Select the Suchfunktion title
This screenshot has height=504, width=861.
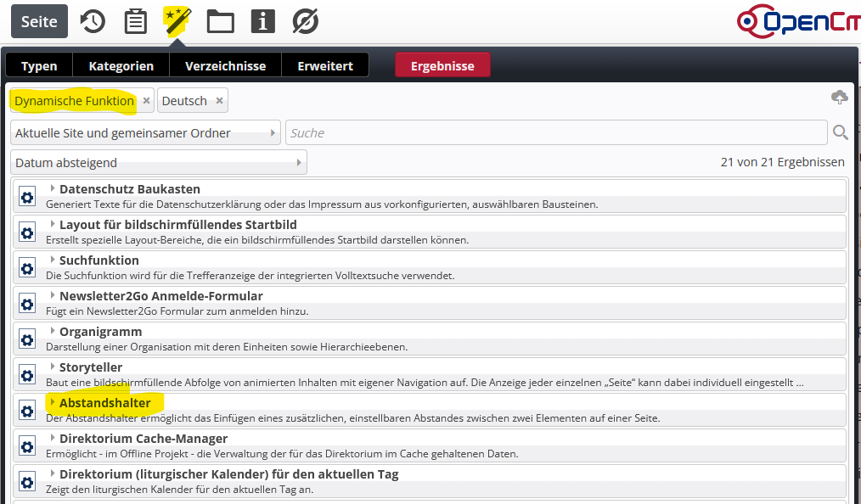click(x=98, y=260)
